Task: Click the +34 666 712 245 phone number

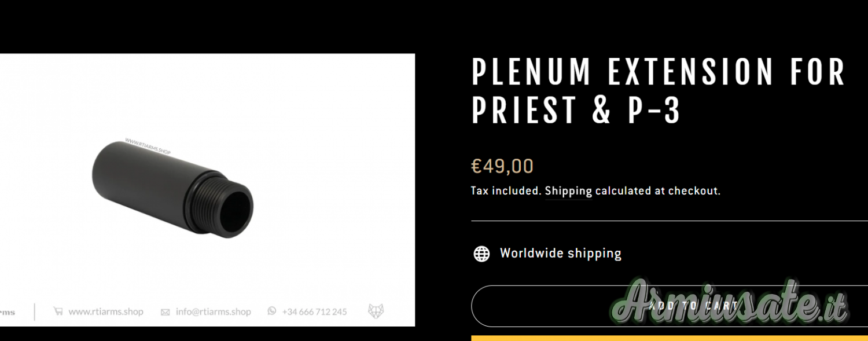Action: pyautogui.click(x=314, y=311)
